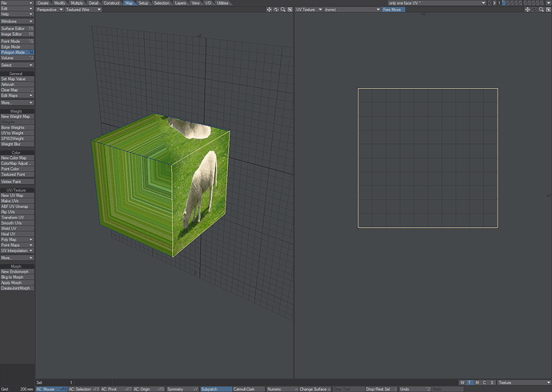Switch to the Setup tab

tap(143, 3)
